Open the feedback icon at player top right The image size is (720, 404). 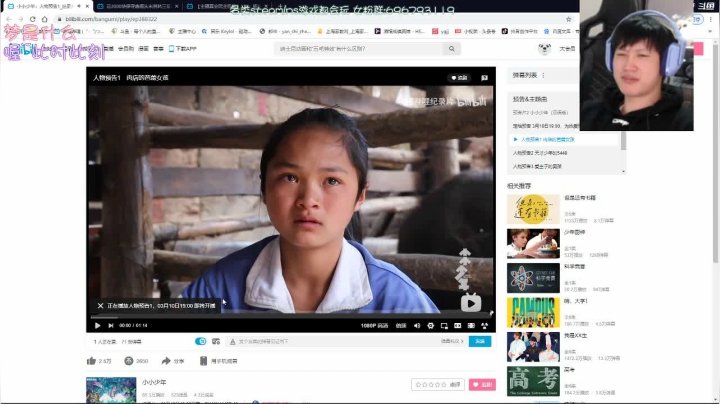click(x=484, y=78)
